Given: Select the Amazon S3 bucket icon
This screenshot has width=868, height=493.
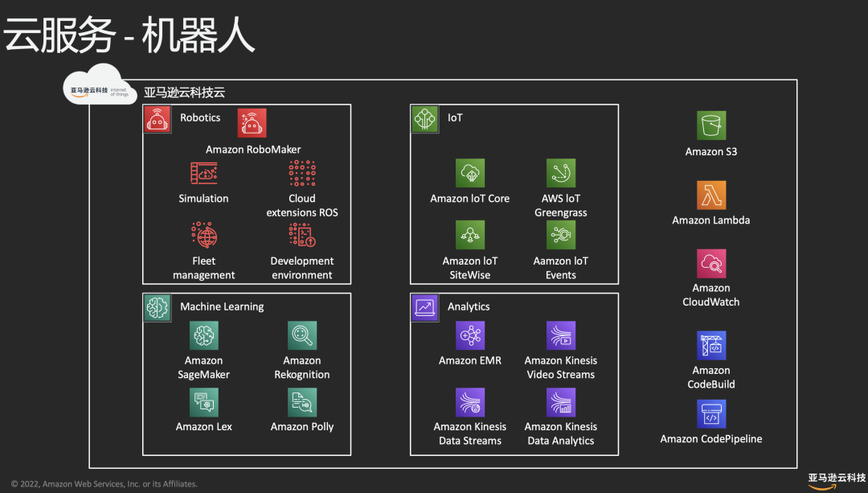Looking at the screenshot, I should click(x=711, y=125).
